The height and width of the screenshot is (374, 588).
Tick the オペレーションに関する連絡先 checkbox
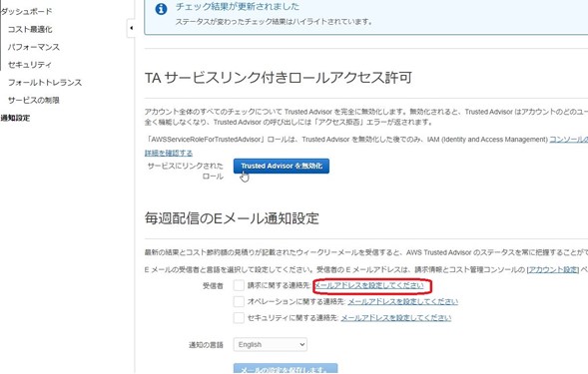pyautogui.click(x=239, y=301)
